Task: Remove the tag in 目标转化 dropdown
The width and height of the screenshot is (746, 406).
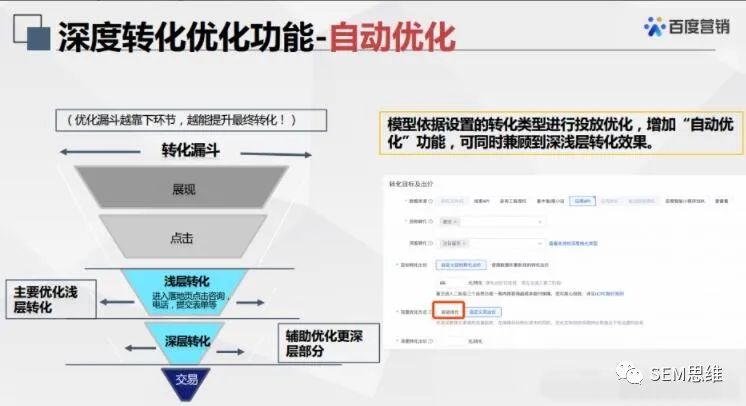Action: coord(455,222)
